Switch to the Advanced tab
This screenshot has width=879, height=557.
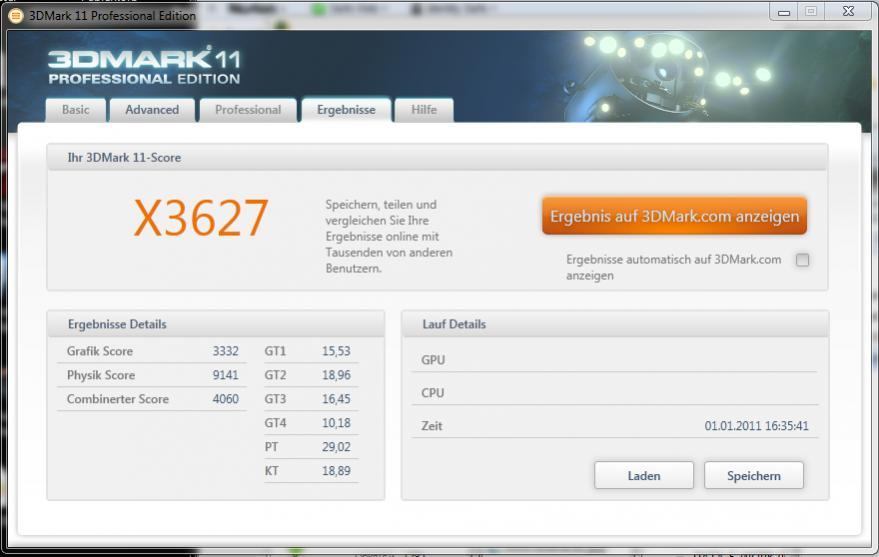coord(152,110)
